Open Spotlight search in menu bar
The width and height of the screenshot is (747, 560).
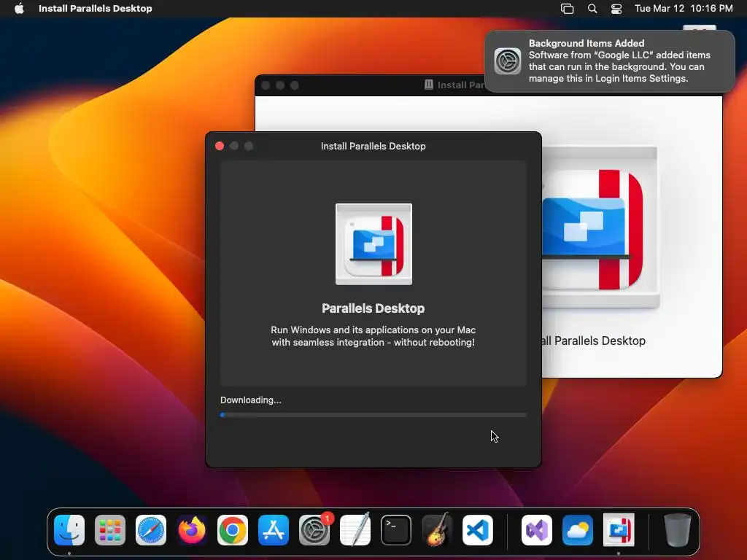[592, 9]
